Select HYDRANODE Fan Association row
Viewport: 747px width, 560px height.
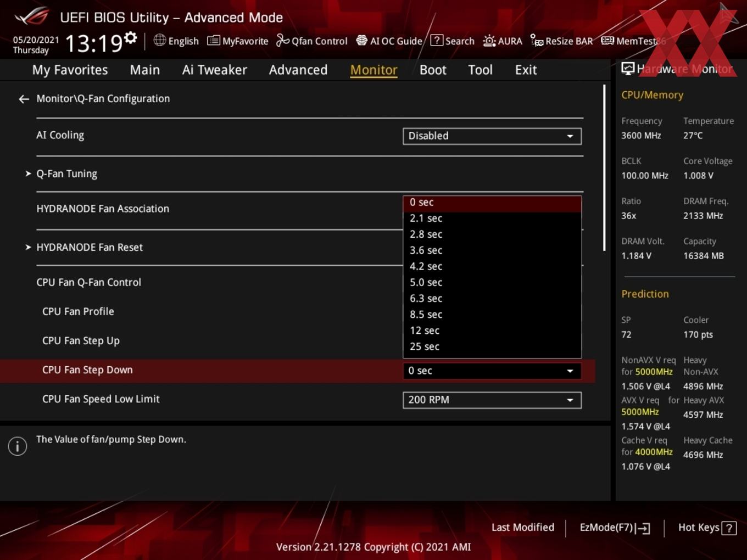click(103, 209)
